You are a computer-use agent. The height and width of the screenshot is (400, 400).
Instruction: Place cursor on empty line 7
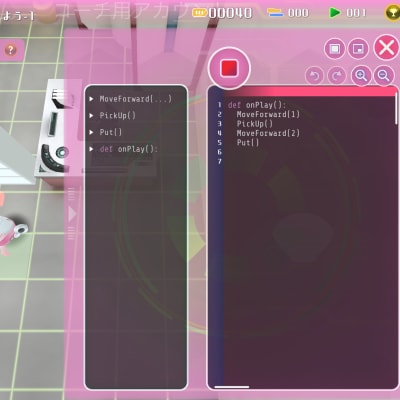point(310,161)
